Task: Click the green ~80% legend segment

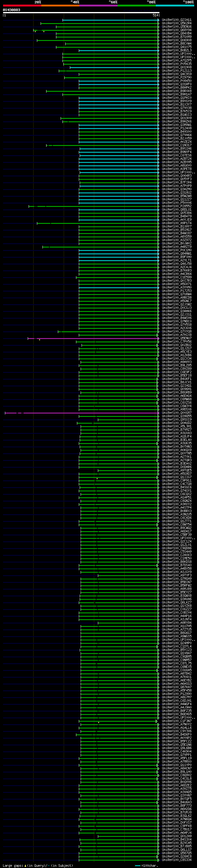Action: pyautogui.click(x=137, y=6)
